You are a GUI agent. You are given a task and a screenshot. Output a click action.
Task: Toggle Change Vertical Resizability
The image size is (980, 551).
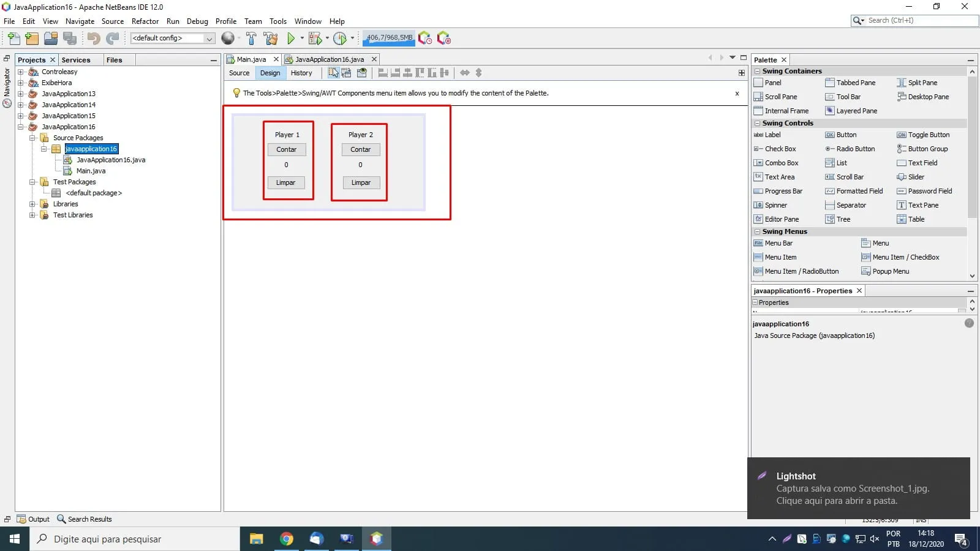[479, 73]
